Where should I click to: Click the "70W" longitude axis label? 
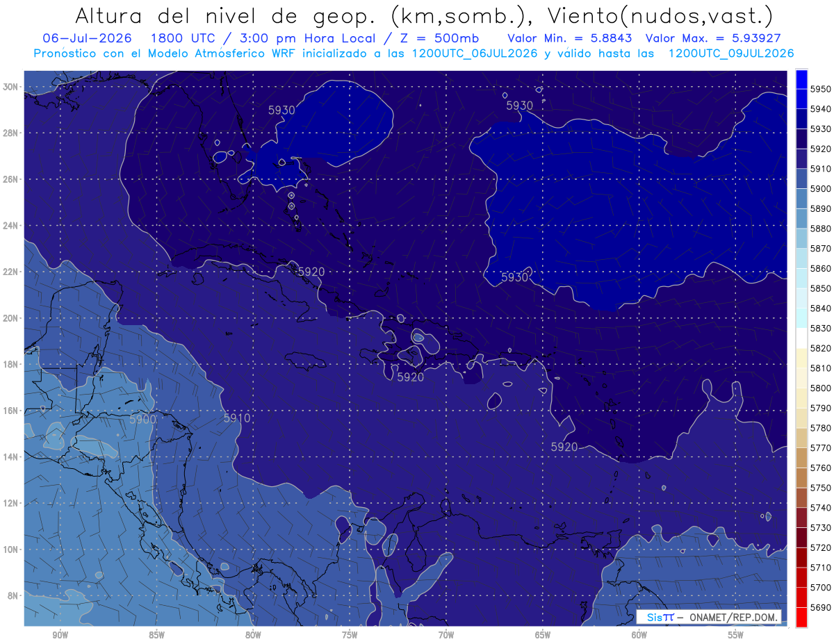pyautogui.click(x=446, y=636)
